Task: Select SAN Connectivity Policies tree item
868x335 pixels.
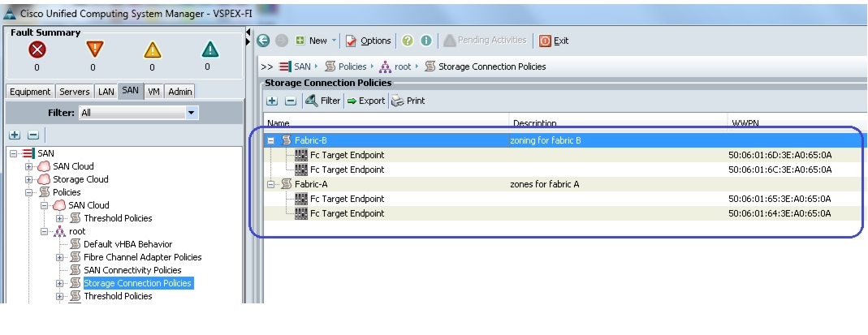Action: pos(132,270)
